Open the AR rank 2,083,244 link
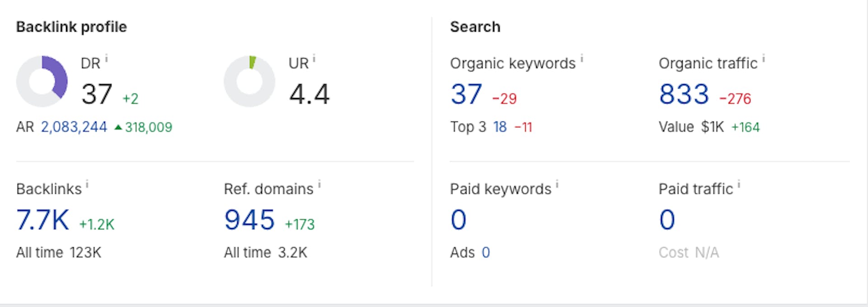Screen dimensions: 868x307 tap(74, 127)
